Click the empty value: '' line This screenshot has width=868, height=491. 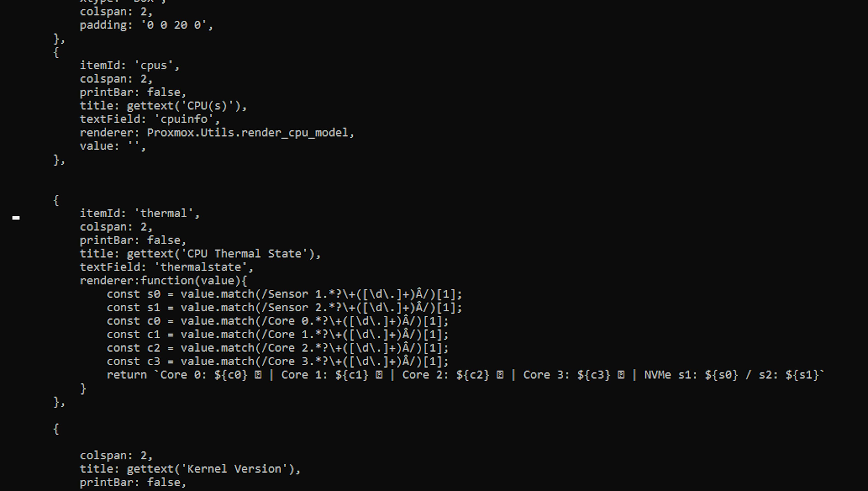pyautogui.click(x=113, y=146)
